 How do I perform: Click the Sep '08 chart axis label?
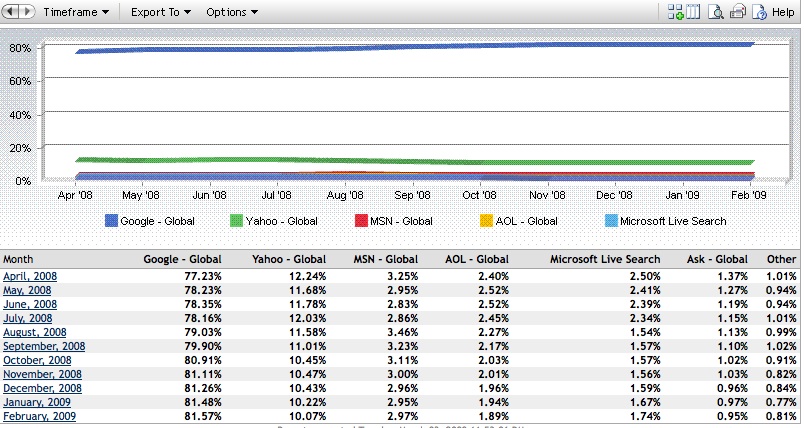412,195
